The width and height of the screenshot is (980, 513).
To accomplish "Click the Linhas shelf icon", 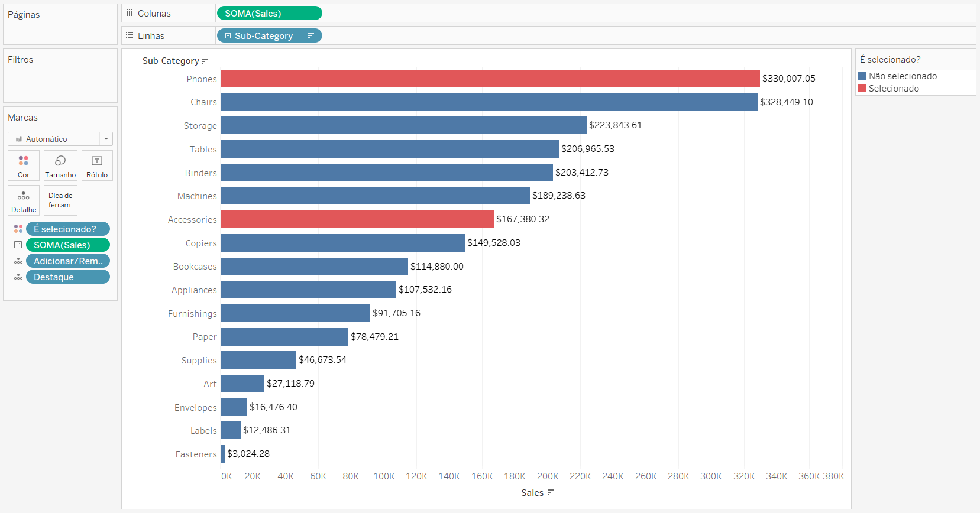I will [130, 35].
